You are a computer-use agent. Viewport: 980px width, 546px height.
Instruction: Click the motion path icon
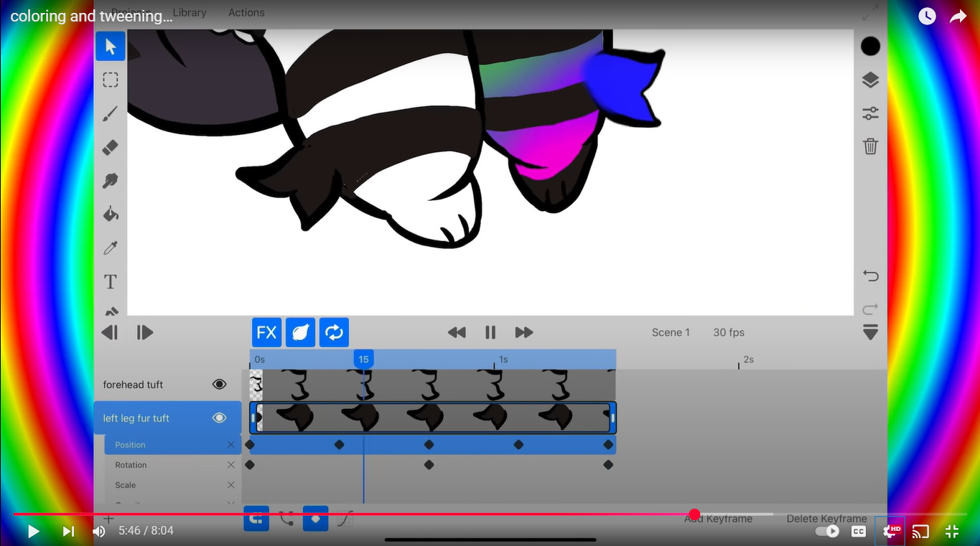tap(286, 518)
